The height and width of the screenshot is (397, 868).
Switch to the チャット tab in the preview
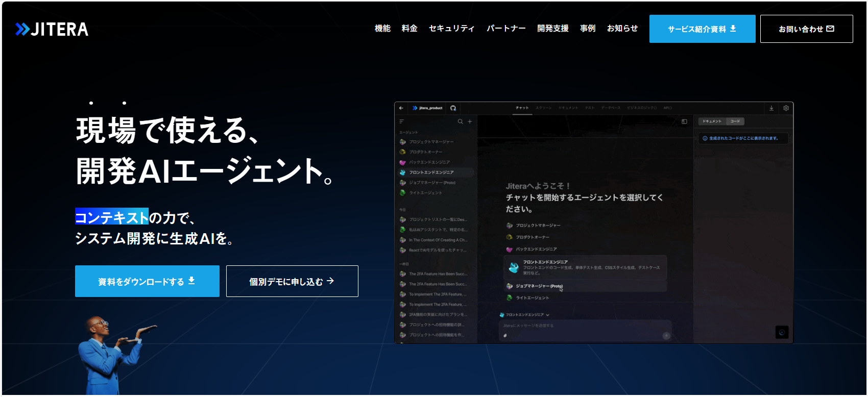522,108
